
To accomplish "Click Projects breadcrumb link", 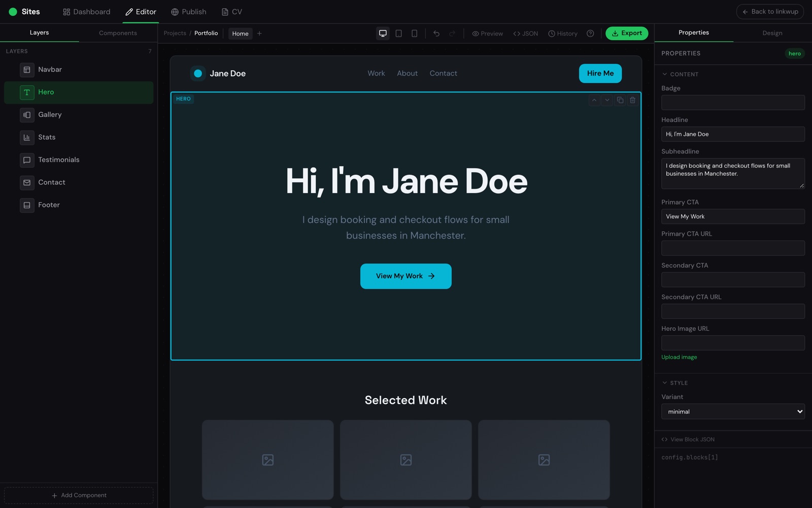I will tap(175, 34).
